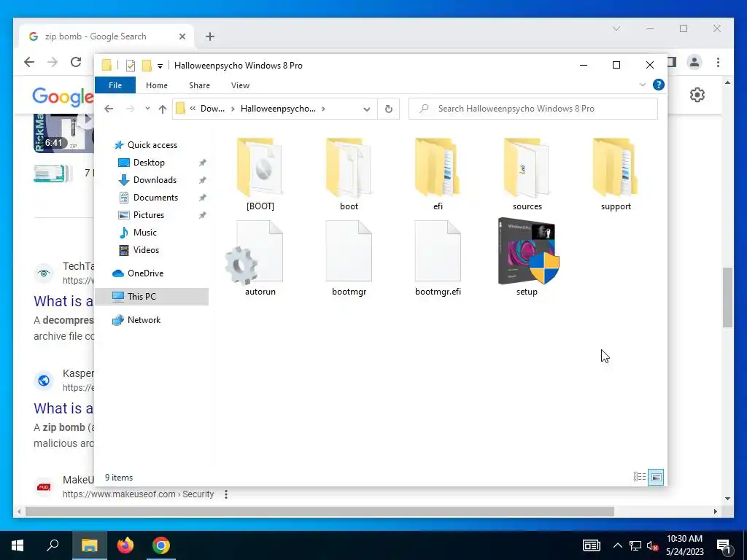The width and height of the screenshot is (747, 560).
Task: Go back in Chrome browser
Action: [29, 62]
